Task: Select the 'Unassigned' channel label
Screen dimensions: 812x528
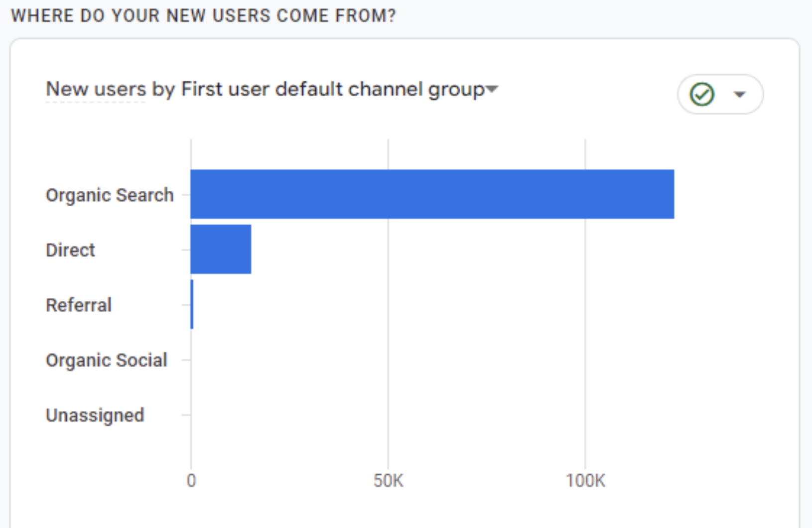Action: [x=95, y=415]
